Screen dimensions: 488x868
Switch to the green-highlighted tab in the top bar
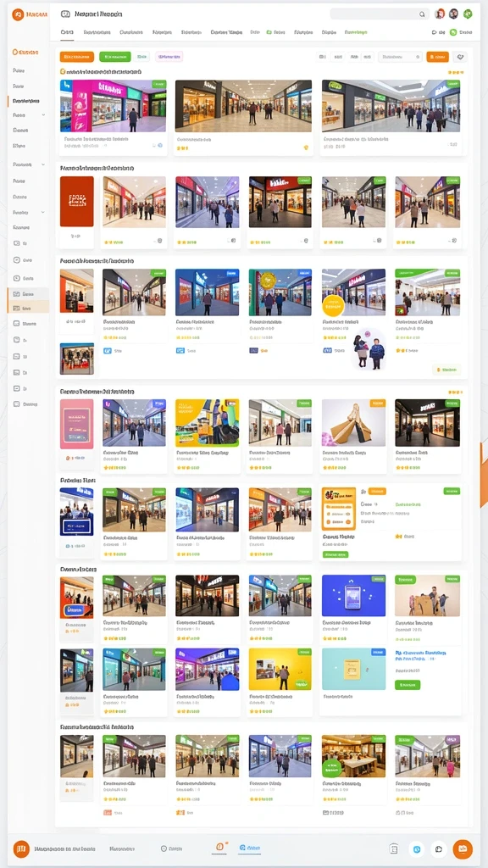click(356, 33)
